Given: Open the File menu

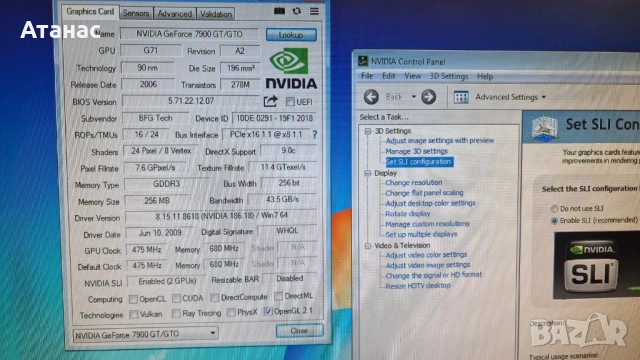Looking at the screenshot, I should (x=367, y=76).
